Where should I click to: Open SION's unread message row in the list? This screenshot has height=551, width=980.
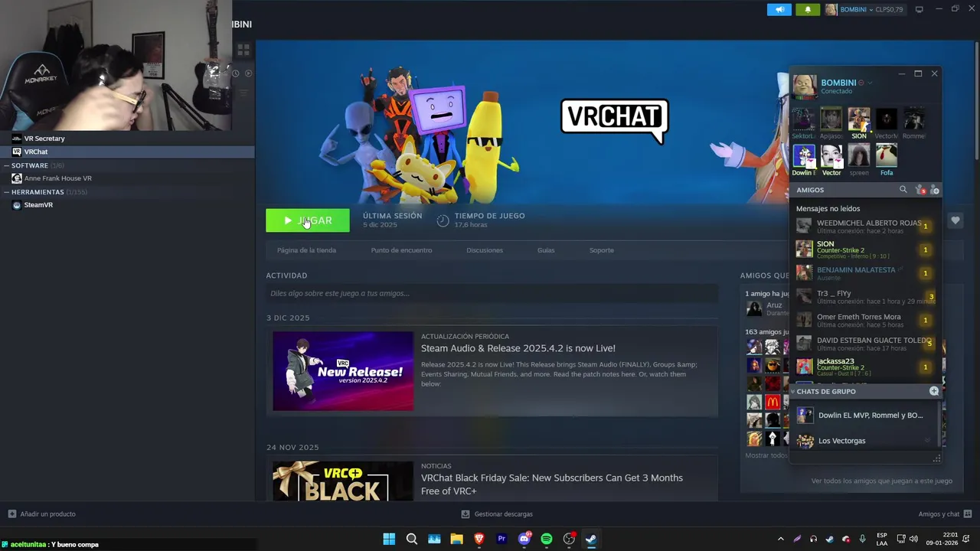tap(865, 249)
